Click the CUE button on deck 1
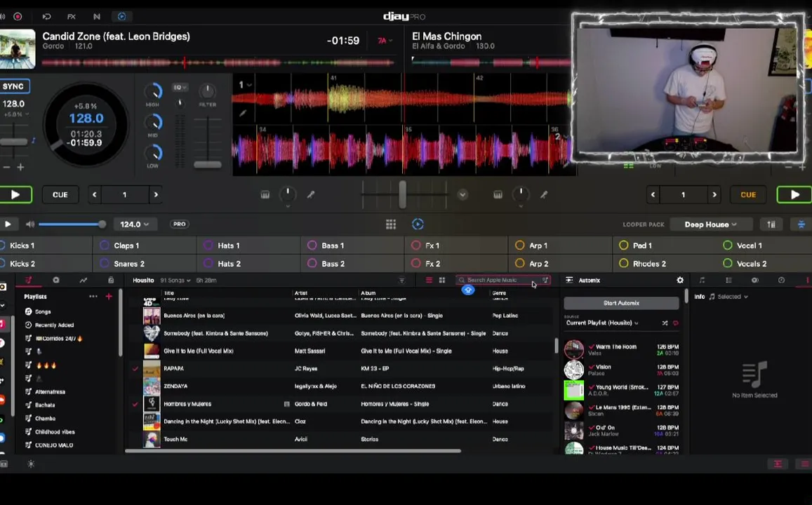The width and height of the screenshot is (812, 505). pos(60,194)
